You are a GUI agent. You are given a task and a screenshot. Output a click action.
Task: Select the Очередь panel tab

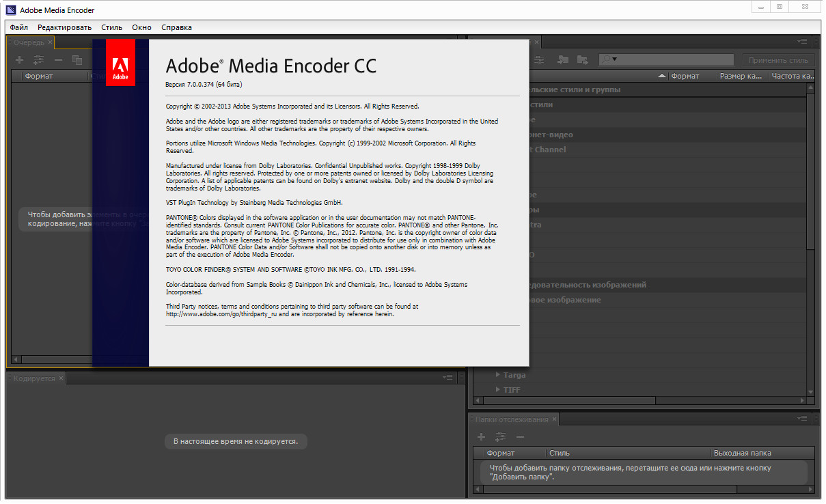(29, 43)
